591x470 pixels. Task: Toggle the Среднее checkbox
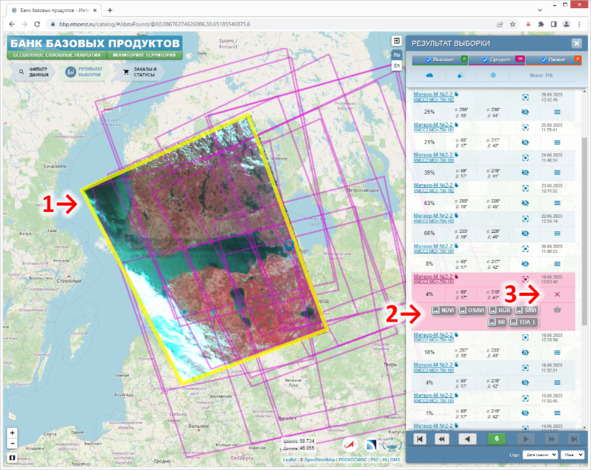(x=485, y=60)
